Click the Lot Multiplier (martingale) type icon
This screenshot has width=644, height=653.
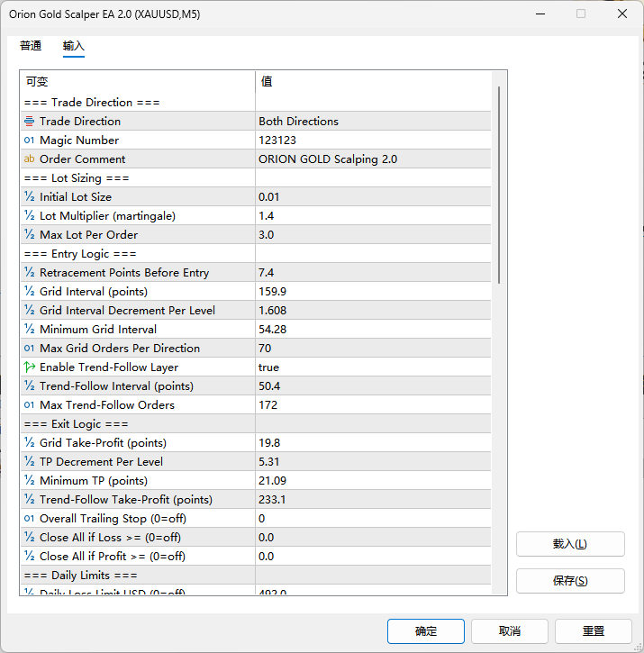coord(29,216)
